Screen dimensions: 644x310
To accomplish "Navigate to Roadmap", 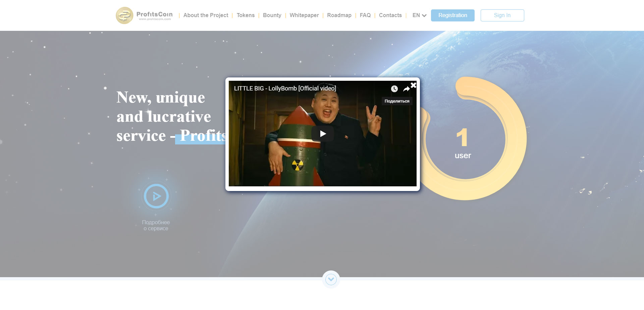I will [x=339, y=15].
